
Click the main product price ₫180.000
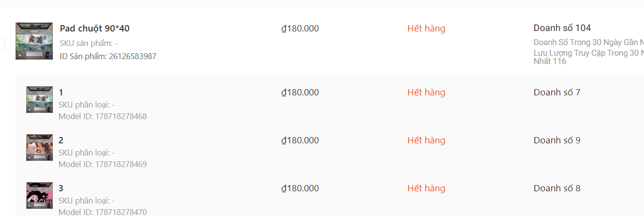click(x=300, y=29)
